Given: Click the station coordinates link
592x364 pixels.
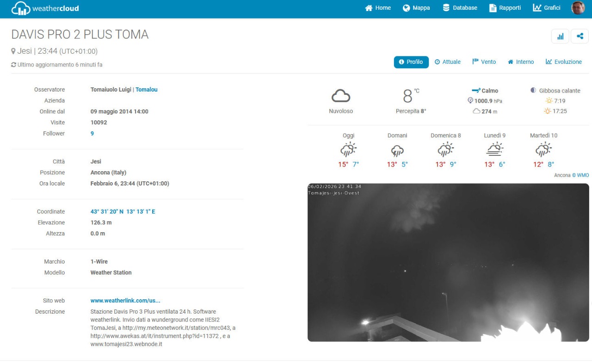Looking at the screenshot, I should [123, 212].
